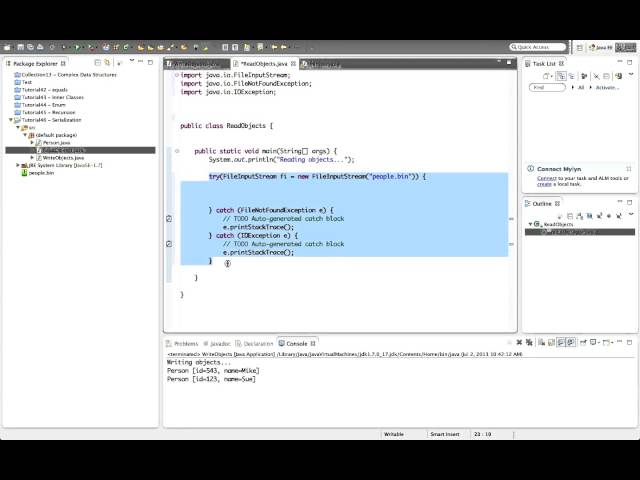
Task: Click the Debug icon in toolbar
Action: point(64,47)
